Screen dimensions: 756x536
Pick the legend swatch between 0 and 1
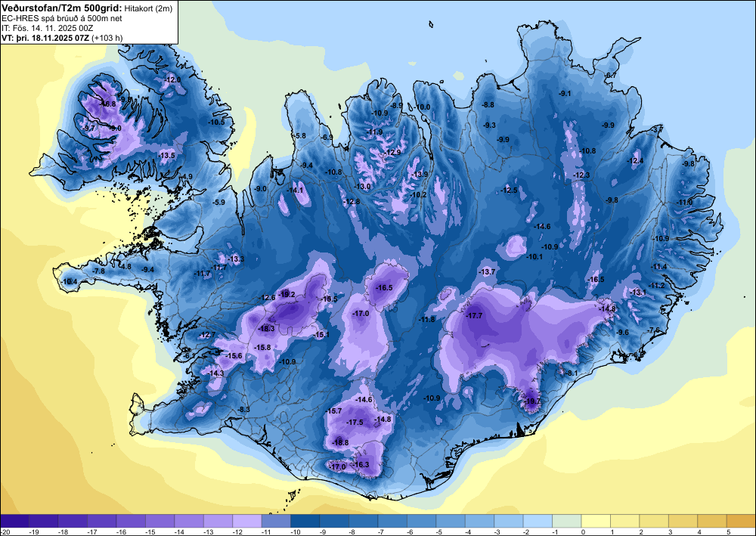tap(596, 521)
